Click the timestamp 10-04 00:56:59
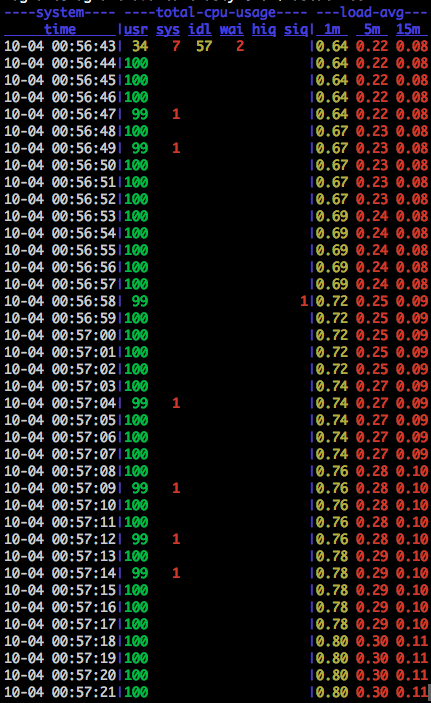 (60, 318)
